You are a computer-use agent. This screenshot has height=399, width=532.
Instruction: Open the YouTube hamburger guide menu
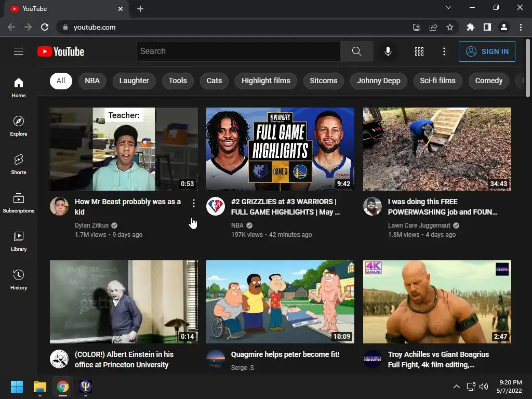pyautogui.click(x=19, y=51)
